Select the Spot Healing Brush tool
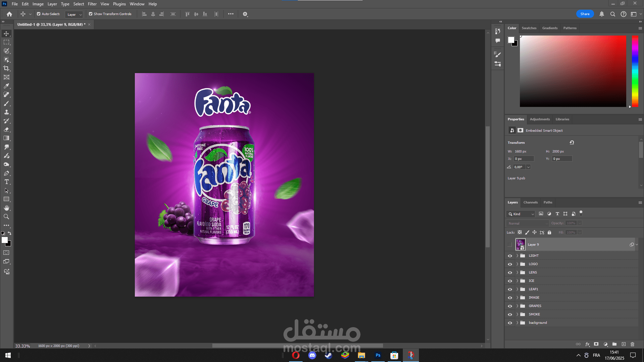Image resolution: width=644 pixels, height=362 pixels. pyautogui.click(x=6, y=95)
